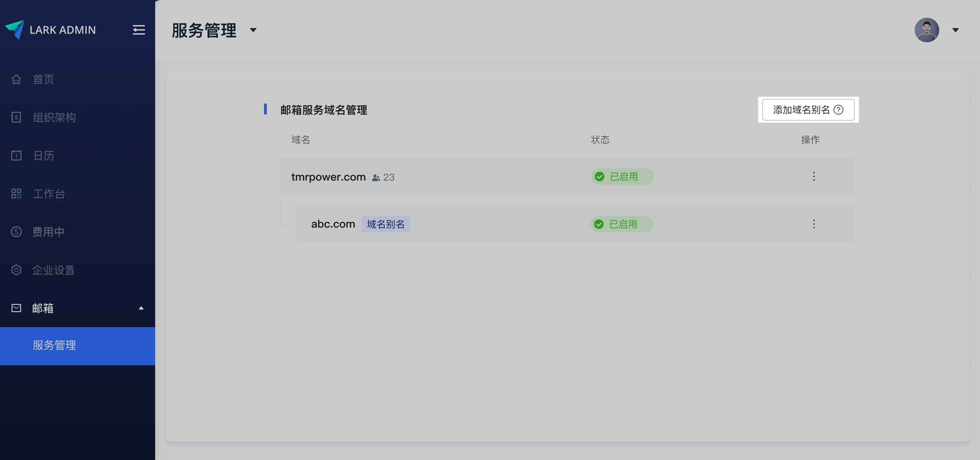This screenshot has width=980, height=460.
Task: Click the 已启用 status badge for tmrpower.com
Action: click(x=622, y=177)
